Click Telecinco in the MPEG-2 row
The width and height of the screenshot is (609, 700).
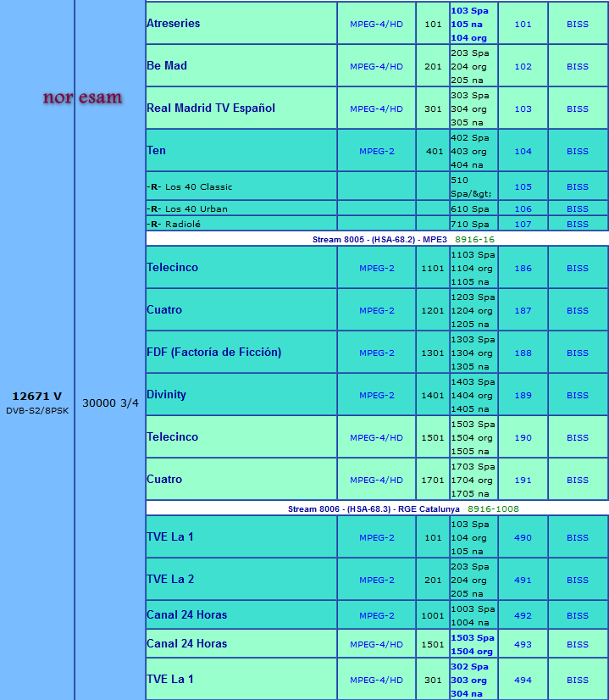(172, 268)
